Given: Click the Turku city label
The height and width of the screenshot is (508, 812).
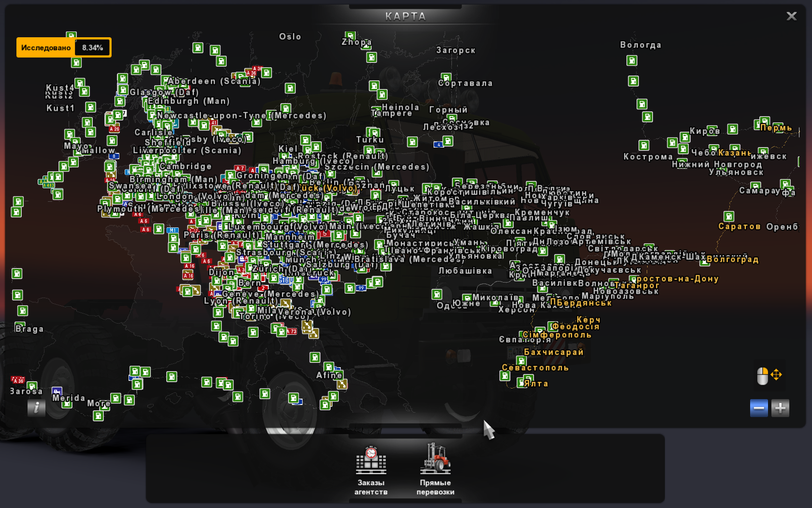Looking at the screenshot, I should coord(370,140).
